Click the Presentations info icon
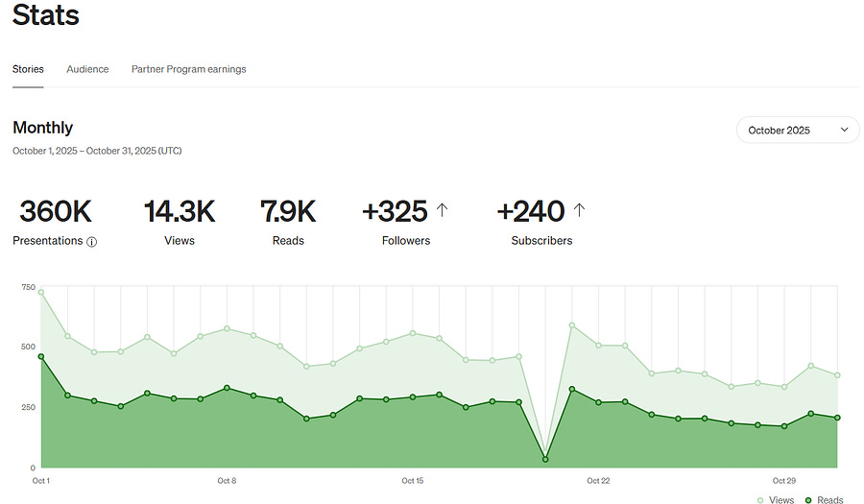The image size is (864, 504). [x=92, y=242]
